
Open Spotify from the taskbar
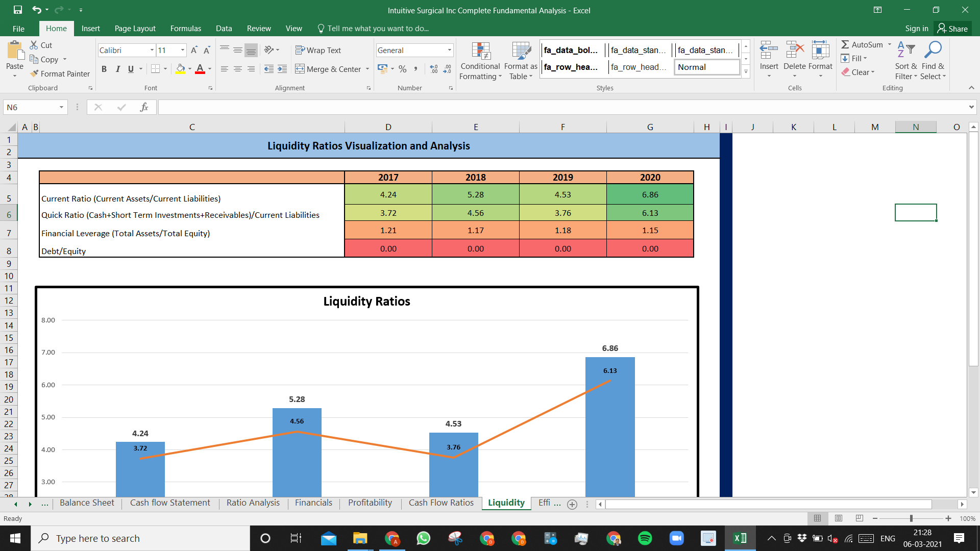[645, 538]
